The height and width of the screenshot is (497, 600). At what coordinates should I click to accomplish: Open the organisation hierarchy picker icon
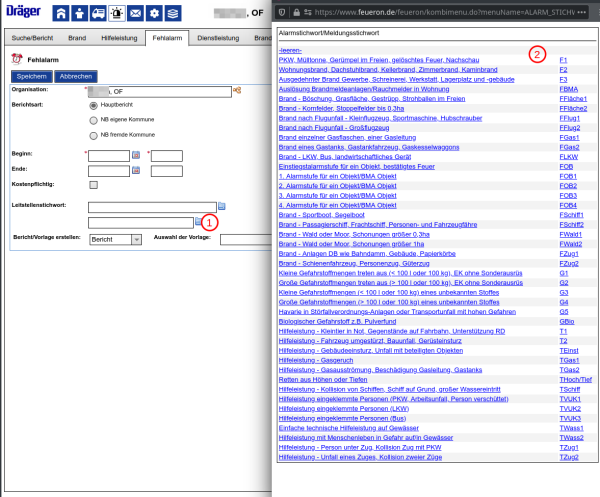[237, 90]
